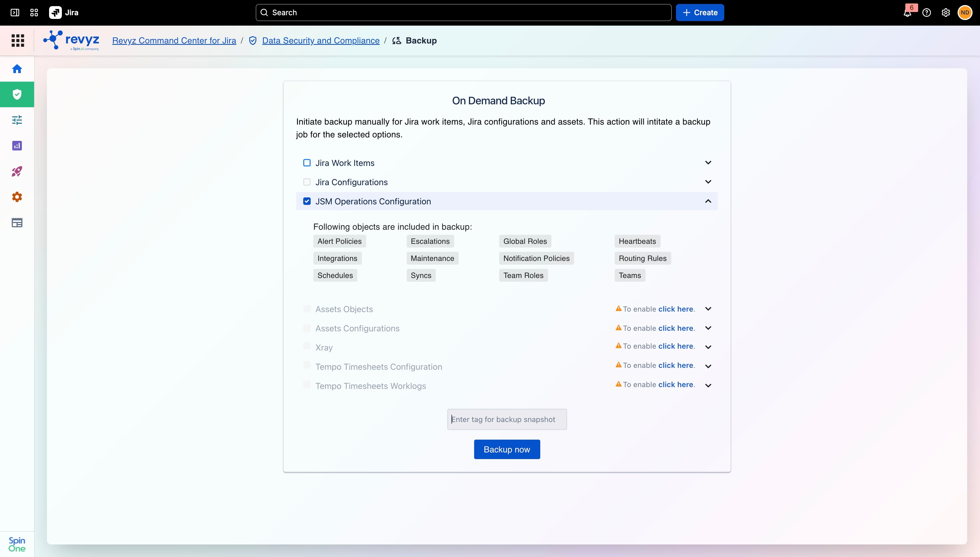
Task: Click 'click here' for Tempo Timesheets Configuration
Action: [676, 365]
